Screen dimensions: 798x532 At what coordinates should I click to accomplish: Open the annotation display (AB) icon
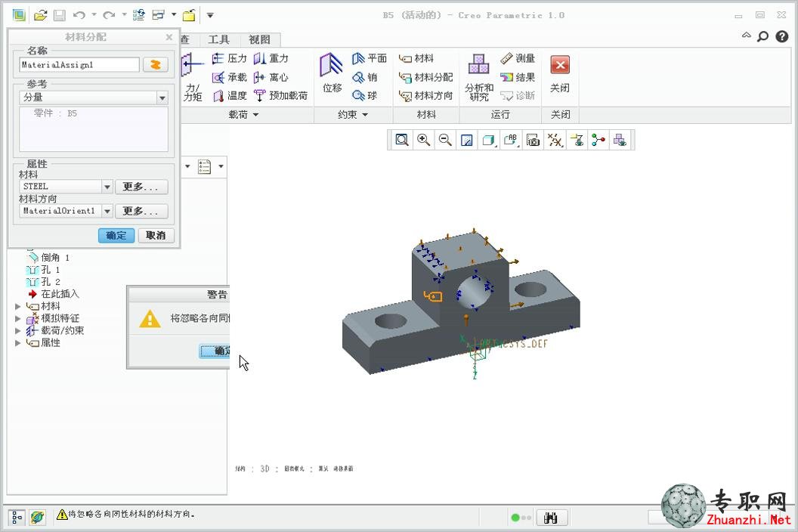click(510, 140)
